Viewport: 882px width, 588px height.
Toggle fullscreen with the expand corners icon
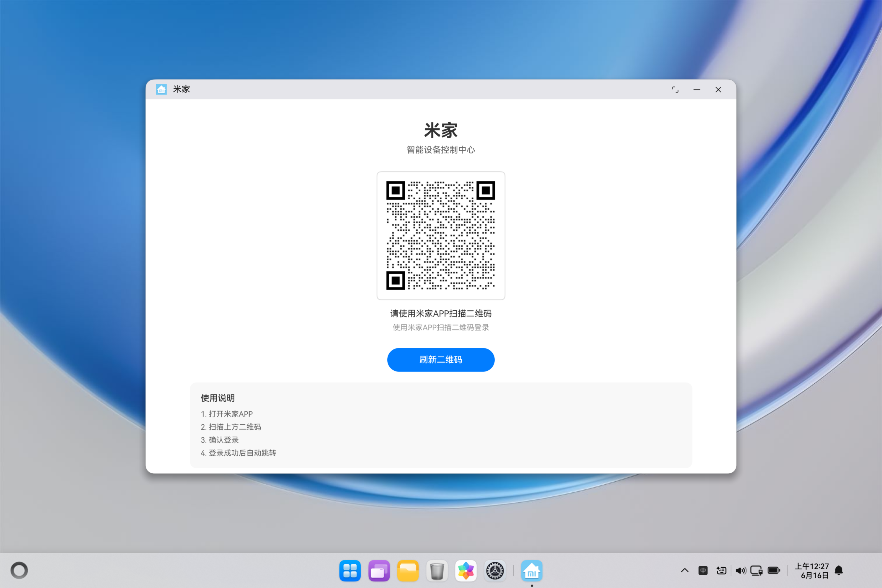(675, 90)
